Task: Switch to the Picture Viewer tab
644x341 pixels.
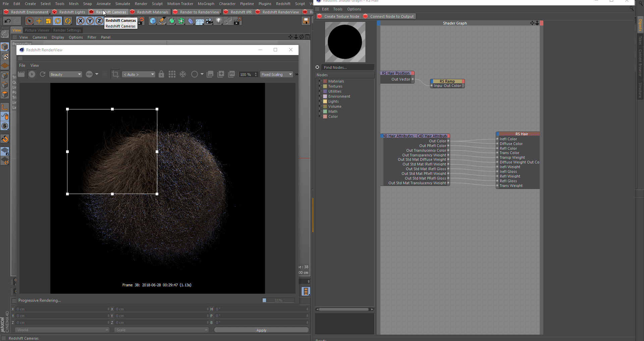Action: (x=37, y=30)
